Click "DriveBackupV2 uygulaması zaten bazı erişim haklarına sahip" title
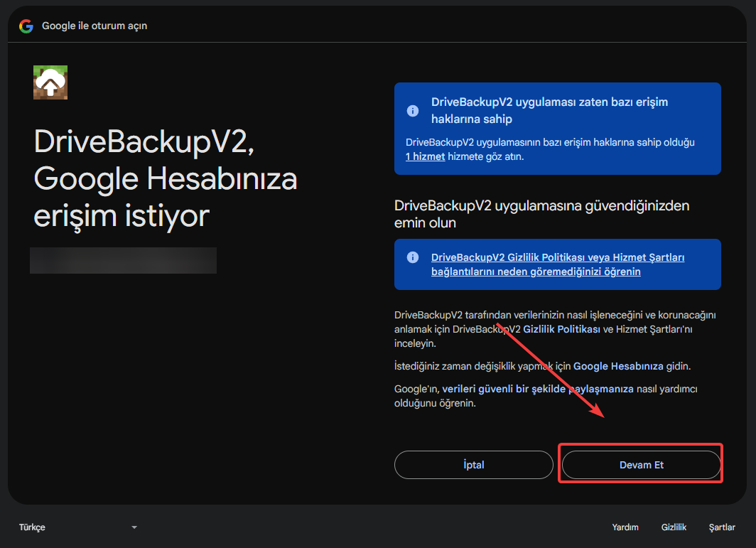 tap(549, 110)
